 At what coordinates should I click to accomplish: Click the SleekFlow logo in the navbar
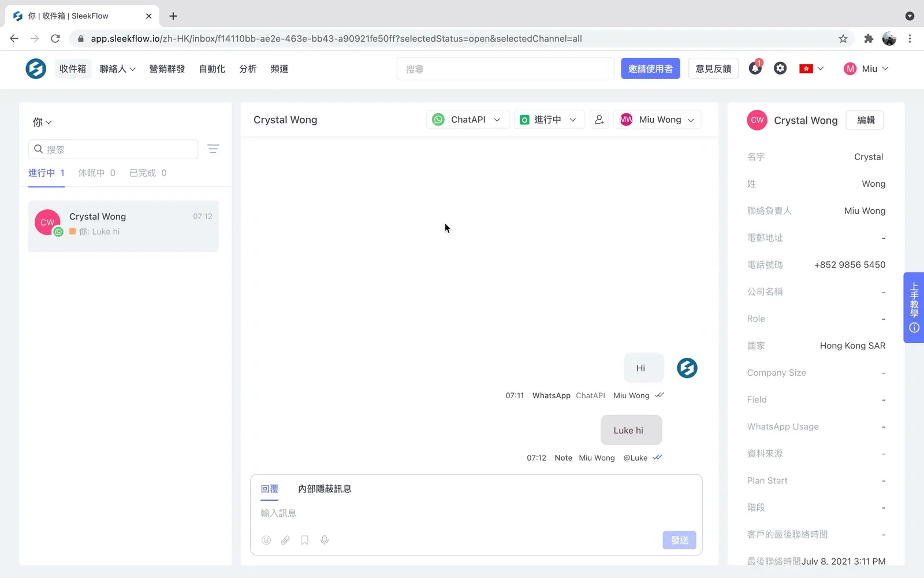(35, 68)
